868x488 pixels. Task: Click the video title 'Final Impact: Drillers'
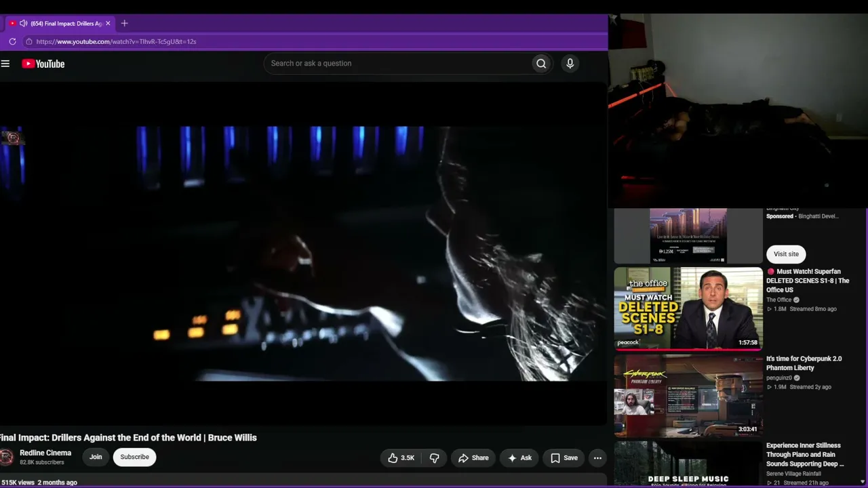click(129, 438)
